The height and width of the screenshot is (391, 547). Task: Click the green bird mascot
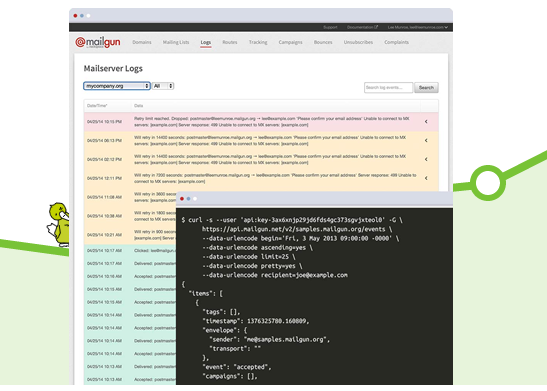click(x=58, y=224)
